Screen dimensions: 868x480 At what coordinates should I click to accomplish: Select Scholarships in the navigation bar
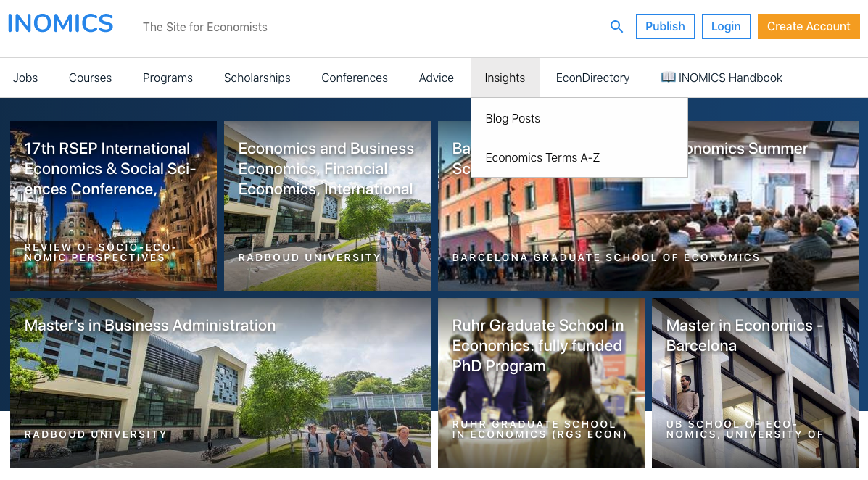pyautogui.click(x=257, y=78)
